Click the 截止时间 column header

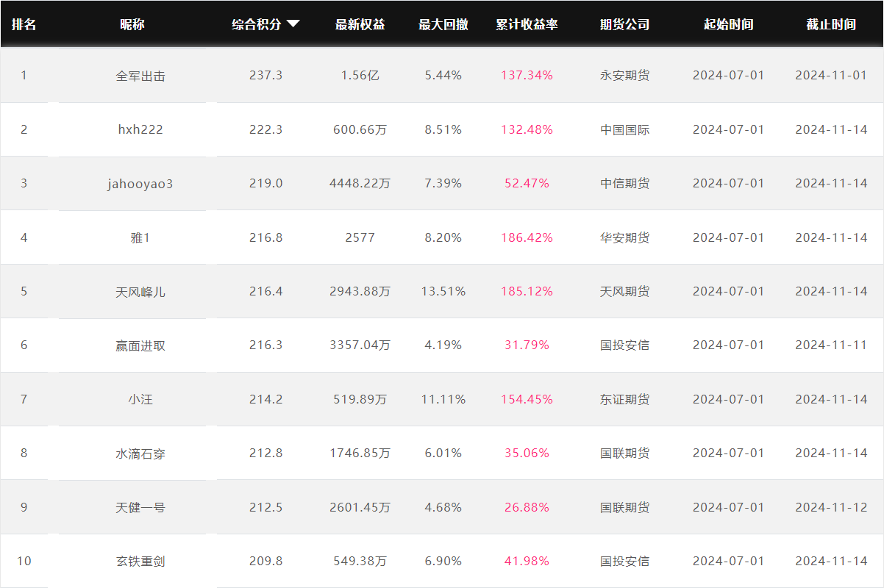[x=831, y=24]
